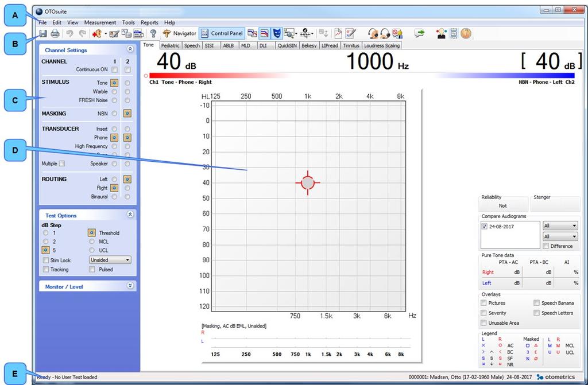Switch to the Tinnitus tab
Image resolution: width=588 pixels, height=385 pixels.
tap(351, 45)
